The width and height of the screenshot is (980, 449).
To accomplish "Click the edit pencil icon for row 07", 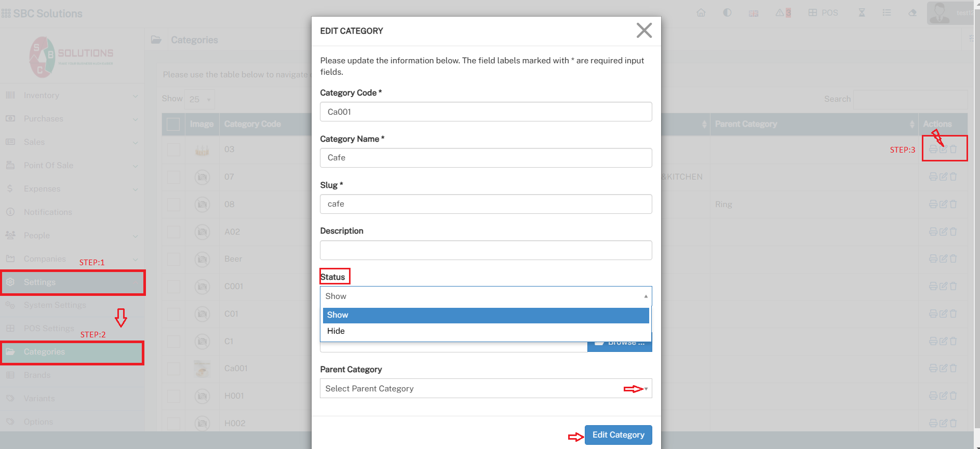I will [943, 177].
